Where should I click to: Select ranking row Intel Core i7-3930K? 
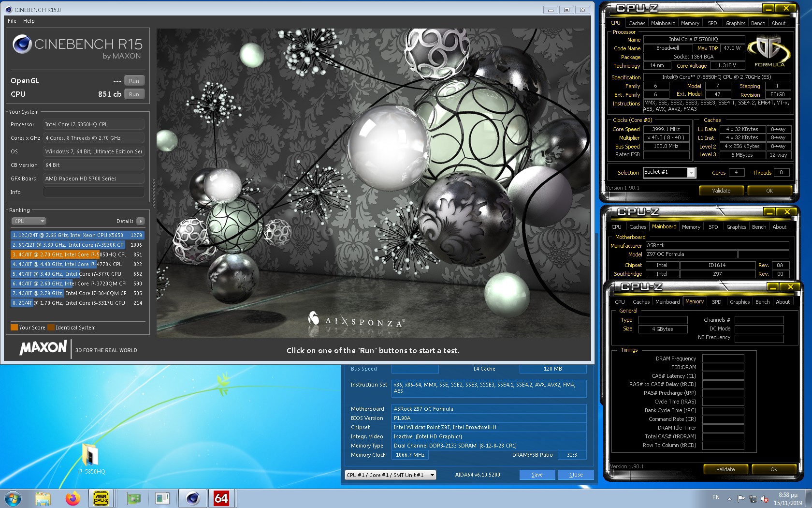pyautogui.click(x=77, y=245)
